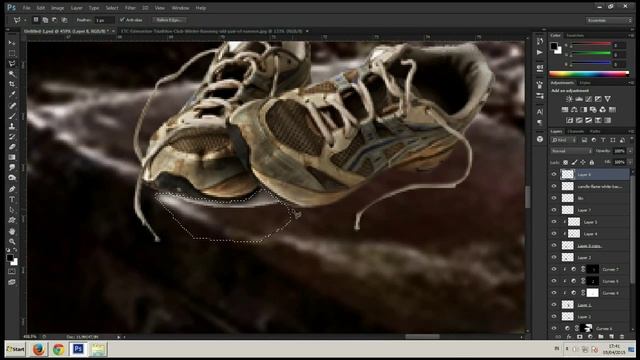Screen dimensions: 640x360
Task: Open Firefox from the taskbar
Action: [x=39, y=349]
